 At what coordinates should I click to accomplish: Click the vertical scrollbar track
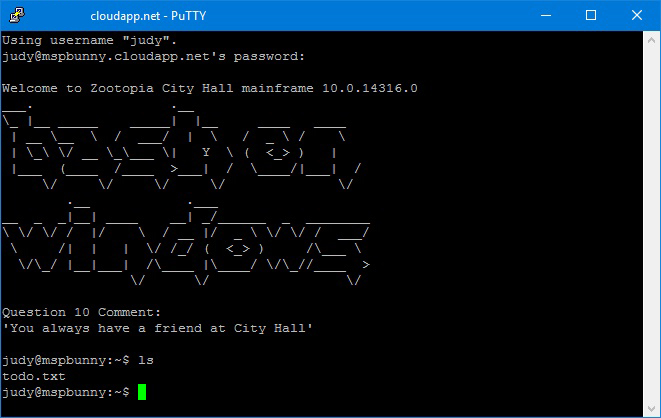tap(651, 225)
